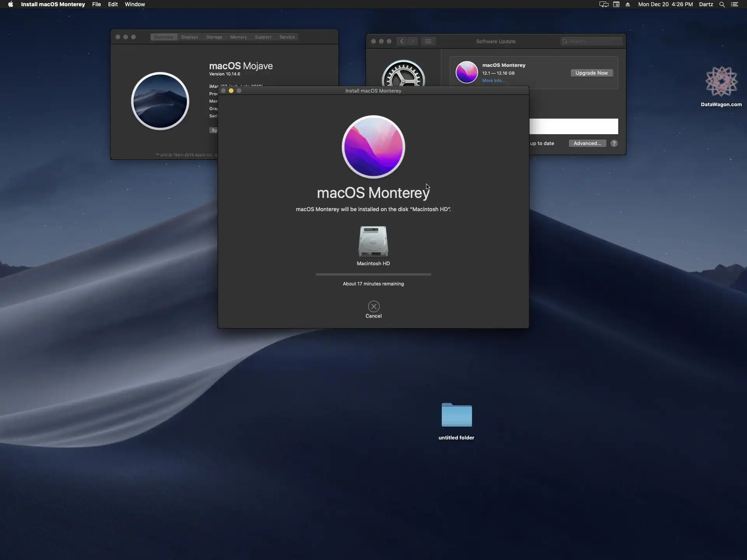The image size is (747, 560).
Task: Open the DataWagon.com desktop icon
Action: point(721,82)
